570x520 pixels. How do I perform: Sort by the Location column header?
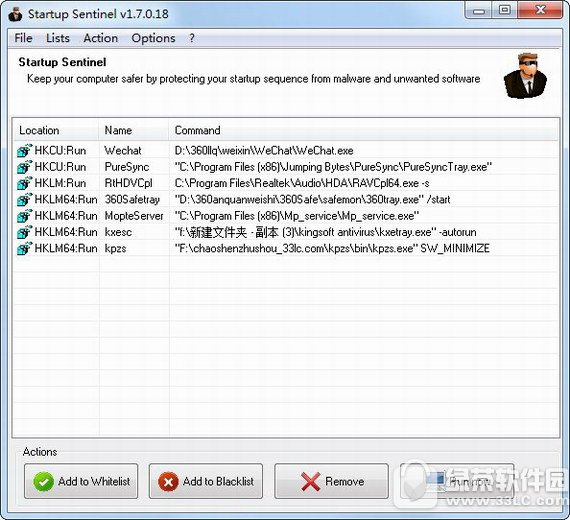coord(56,130)
